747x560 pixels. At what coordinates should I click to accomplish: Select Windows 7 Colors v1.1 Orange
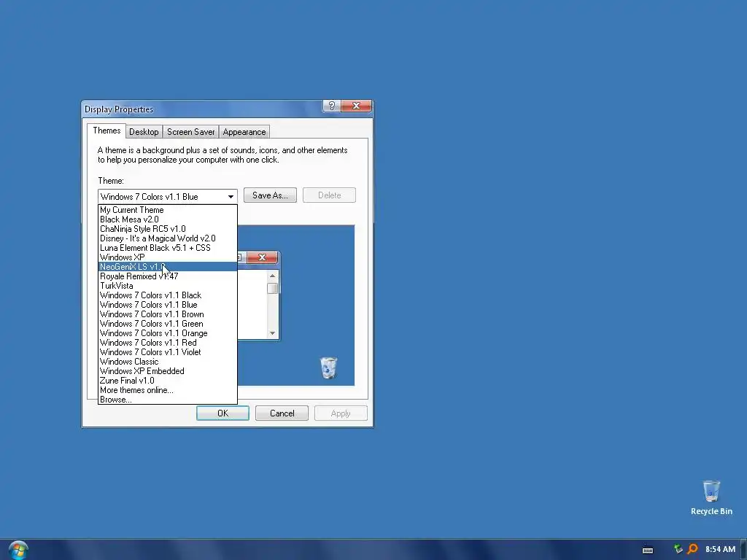(168, 333)
